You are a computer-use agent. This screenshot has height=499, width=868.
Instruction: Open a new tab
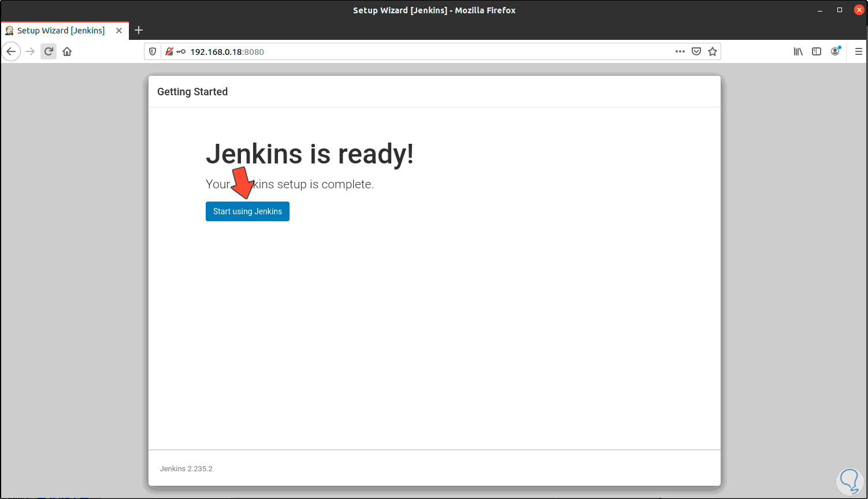point(139,31)
